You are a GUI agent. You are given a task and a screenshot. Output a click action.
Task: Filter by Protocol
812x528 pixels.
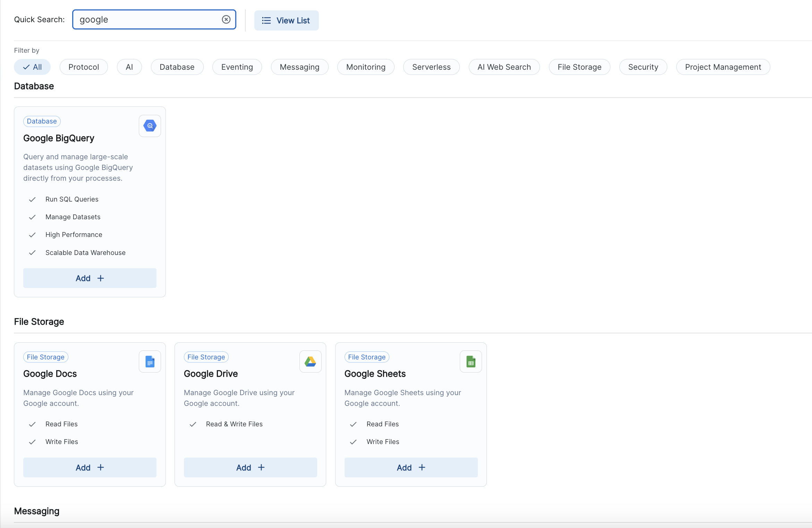coord(84,67)
